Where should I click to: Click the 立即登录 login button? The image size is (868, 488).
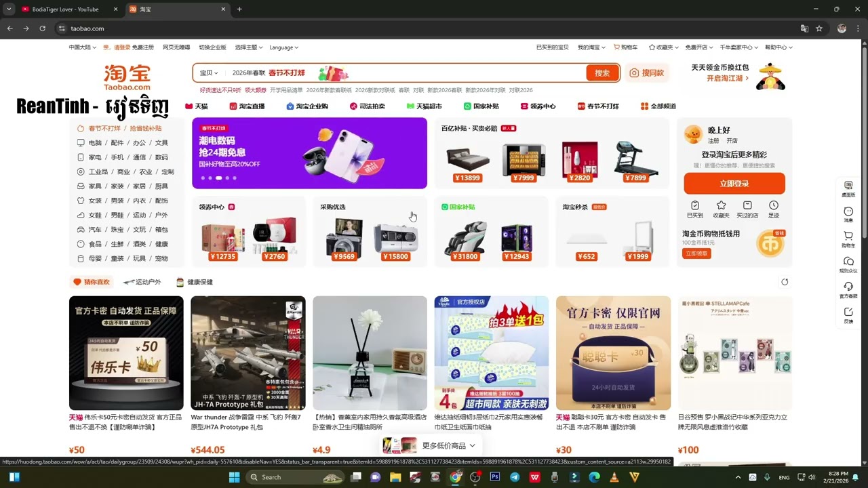pos(734,184)
